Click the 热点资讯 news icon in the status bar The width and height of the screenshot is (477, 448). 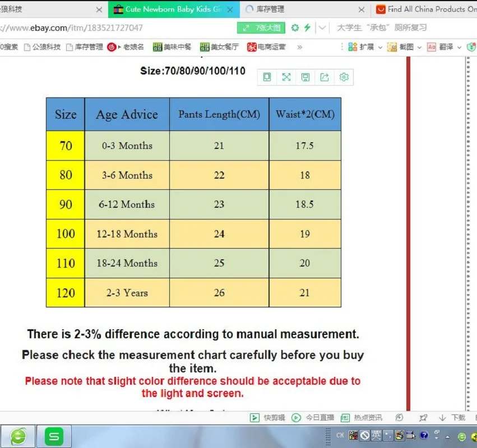345,418
